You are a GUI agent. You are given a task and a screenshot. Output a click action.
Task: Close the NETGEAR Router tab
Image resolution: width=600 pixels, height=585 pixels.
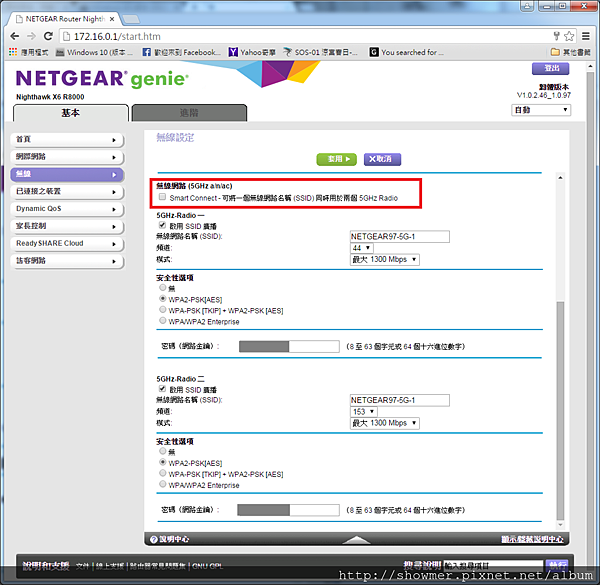[x=112, y=19]
